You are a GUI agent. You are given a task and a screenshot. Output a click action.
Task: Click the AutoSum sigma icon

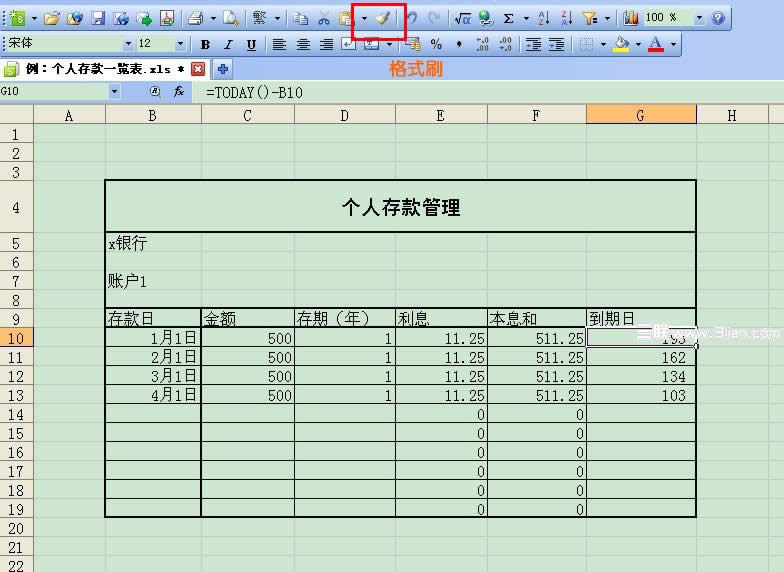pyautogui.click(x=508, y=19)
